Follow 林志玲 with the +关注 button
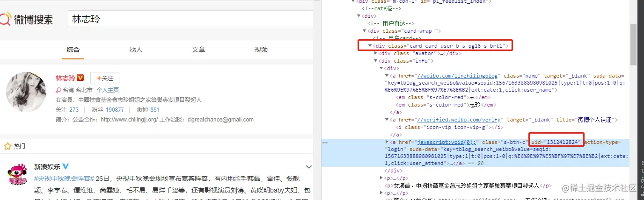 105,78
